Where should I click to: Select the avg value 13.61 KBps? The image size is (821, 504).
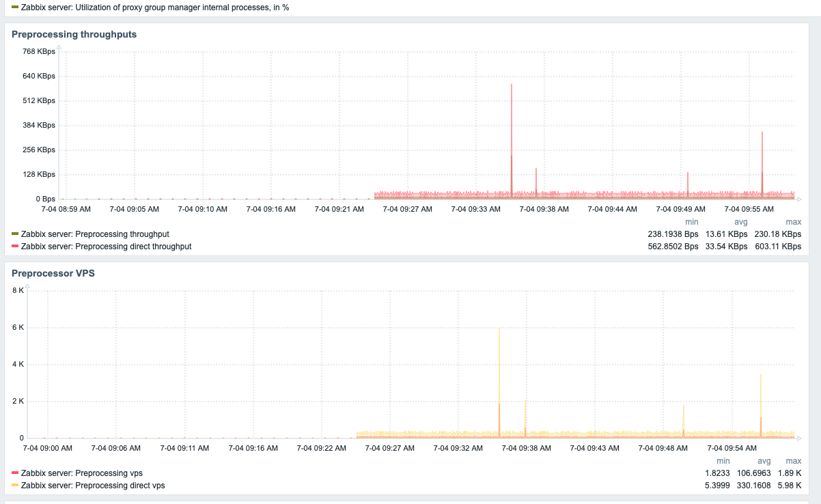[x=727, y=234]
